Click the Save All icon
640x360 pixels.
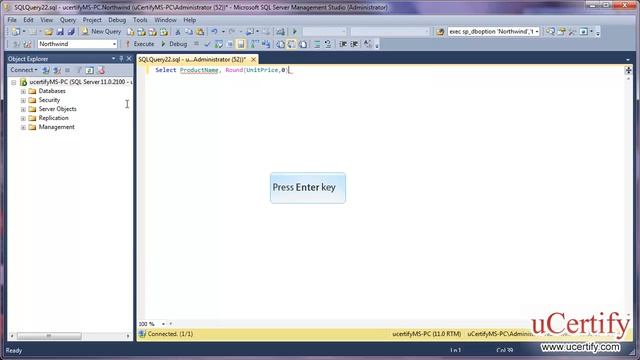click(x=71, y=31)
